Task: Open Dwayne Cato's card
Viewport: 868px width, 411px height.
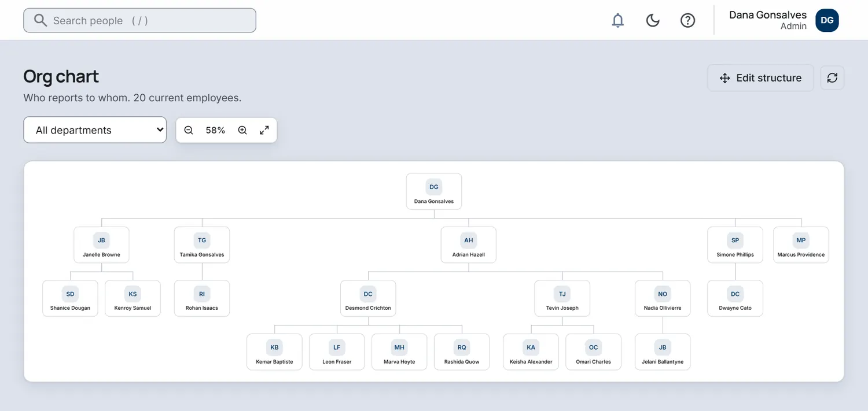Action: (735, 298)
